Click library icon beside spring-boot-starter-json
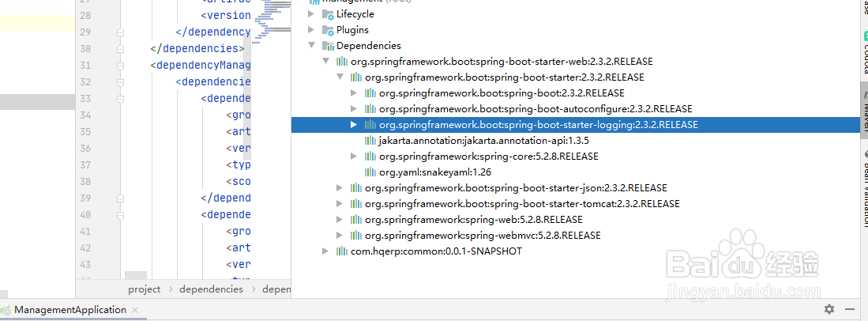Viewport: 868px width, 321px height. click(356, 188)
